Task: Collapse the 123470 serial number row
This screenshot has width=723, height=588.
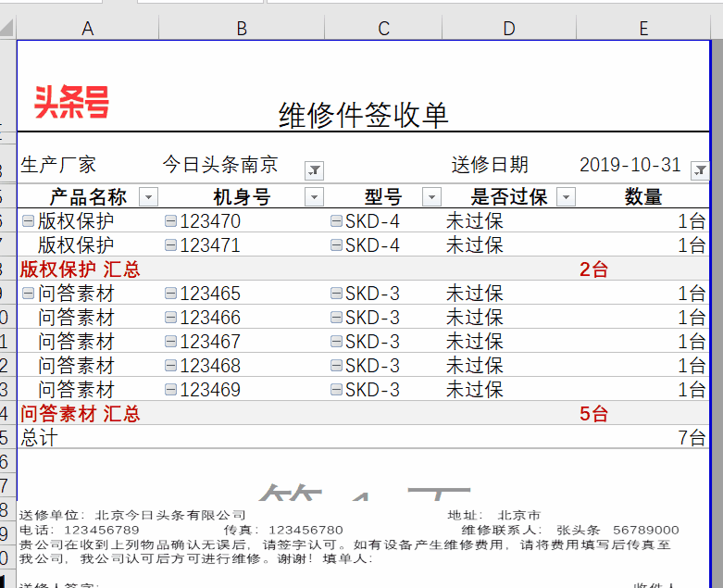Action: [170, 221]
